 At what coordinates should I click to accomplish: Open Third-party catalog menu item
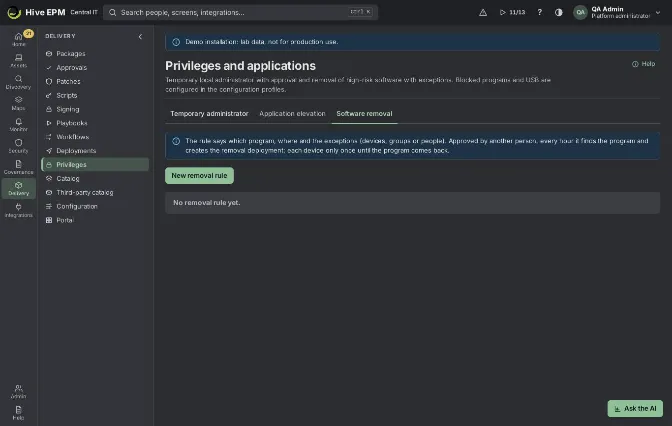[x=95, y=192]
